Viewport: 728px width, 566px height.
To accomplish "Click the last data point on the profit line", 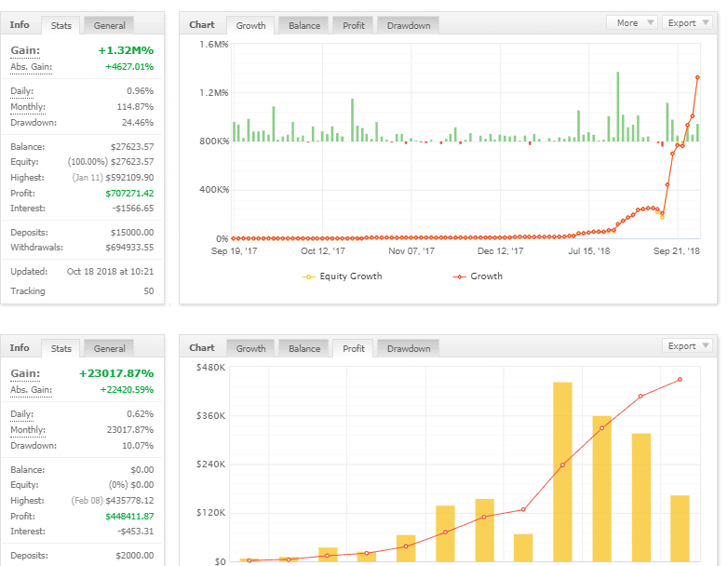I will [x=681, y=380].
